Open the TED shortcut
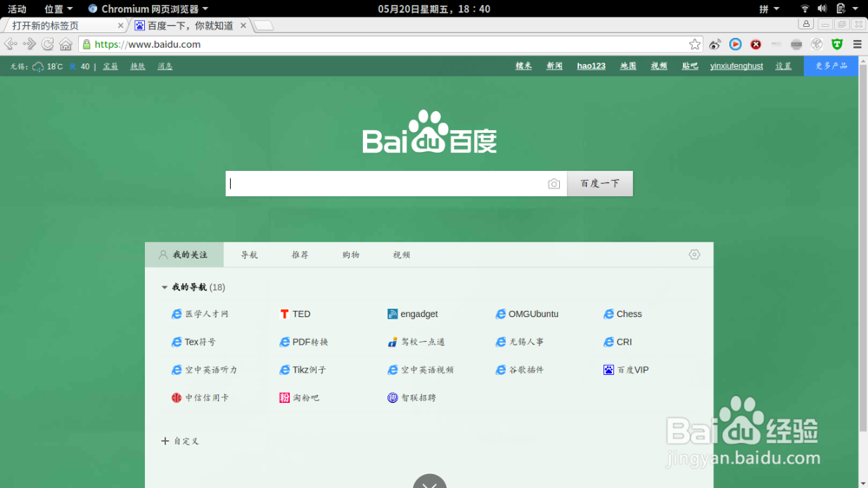Image resolution: width=868 pixels, height=488 pixels. (x=295, y=314)
